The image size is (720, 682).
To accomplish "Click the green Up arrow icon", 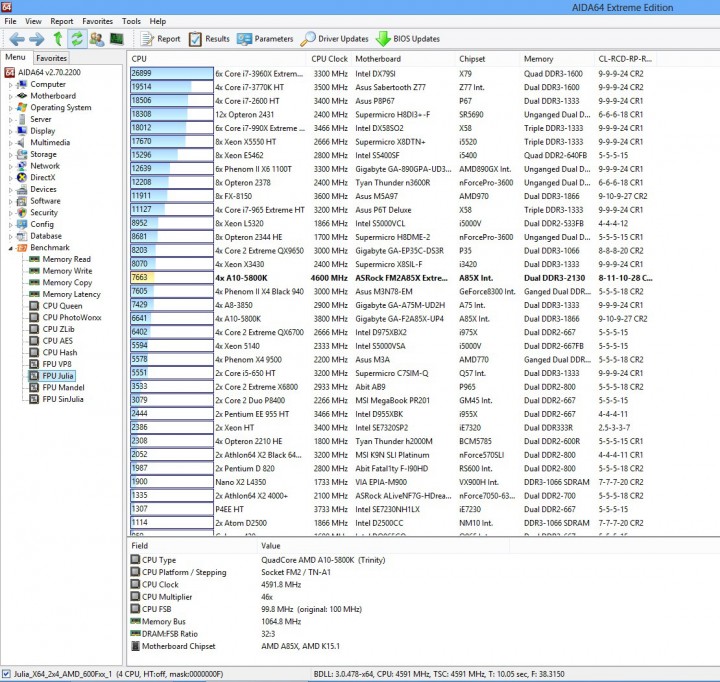I will 58,39.
